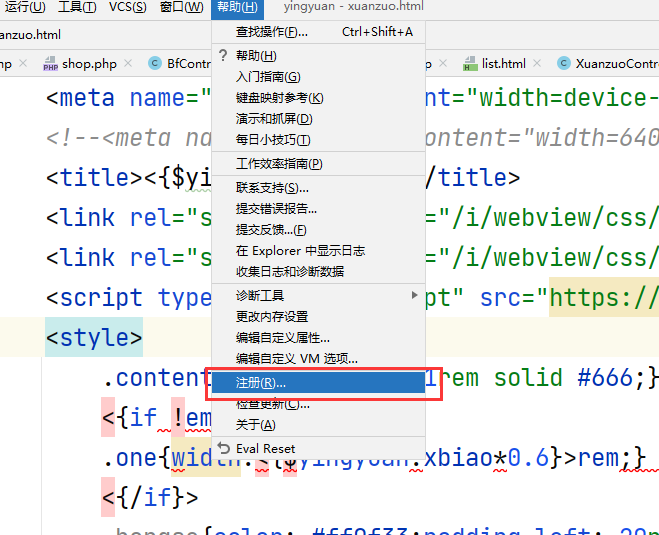
Task: Choose 在 Explorer 中显示日志
Action: [x=319, y=251]
